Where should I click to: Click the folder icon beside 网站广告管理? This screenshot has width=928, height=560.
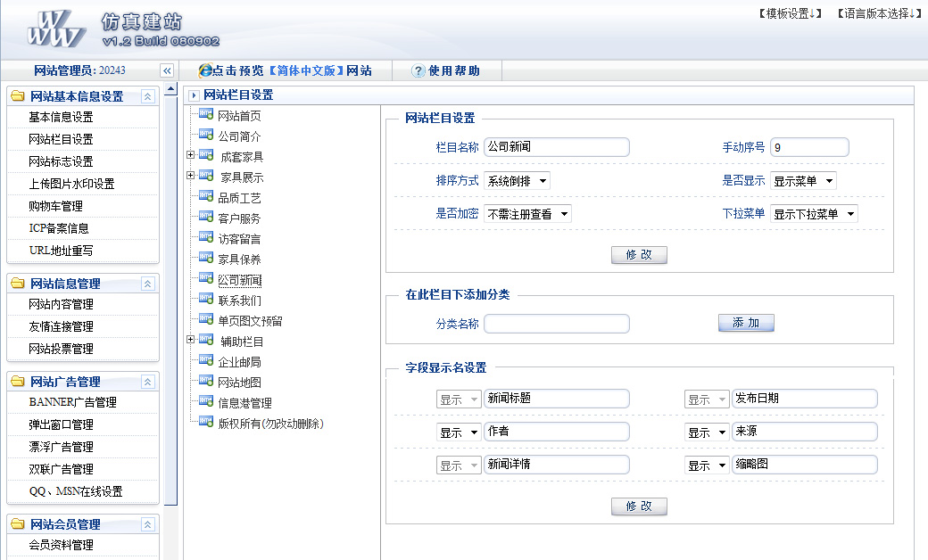pyautogui.click(x=17, y=382)
